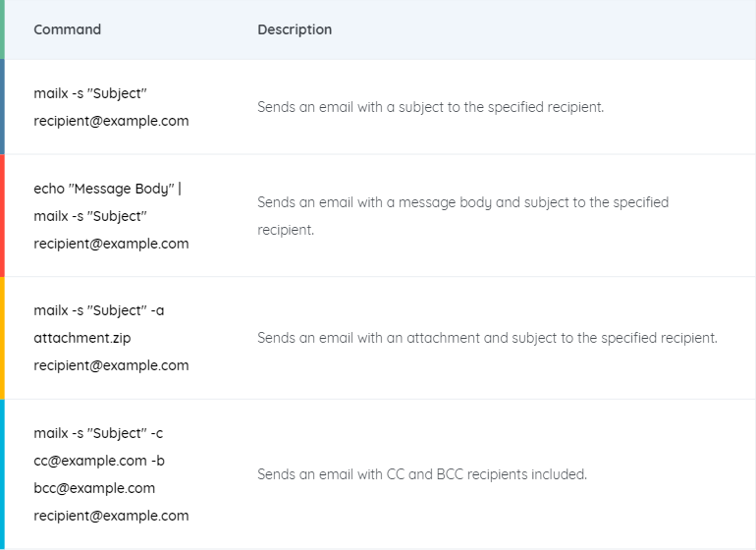Click the Description column header
The width and height of the screenshot is (756, 550).
295,29
